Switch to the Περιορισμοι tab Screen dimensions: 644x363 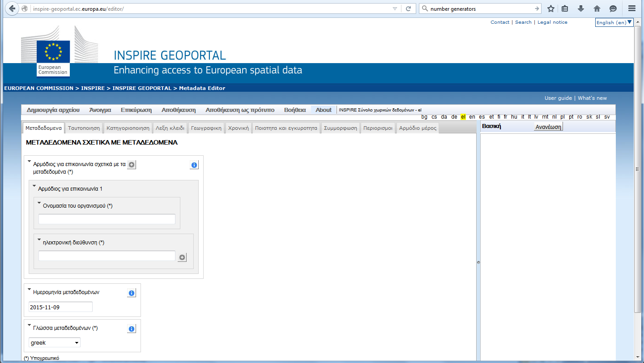pos(378,128)
